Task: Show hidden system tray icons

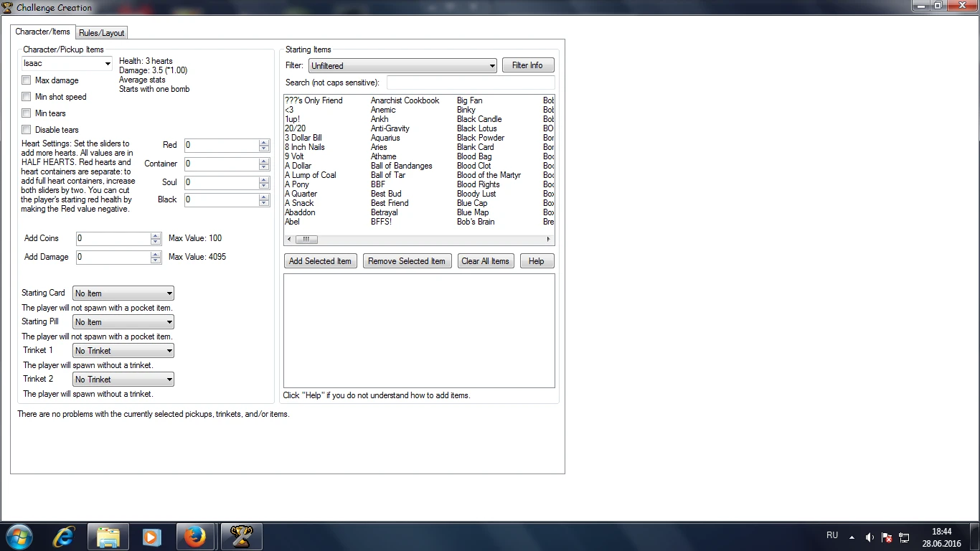Action: click(x=852, y=537)
